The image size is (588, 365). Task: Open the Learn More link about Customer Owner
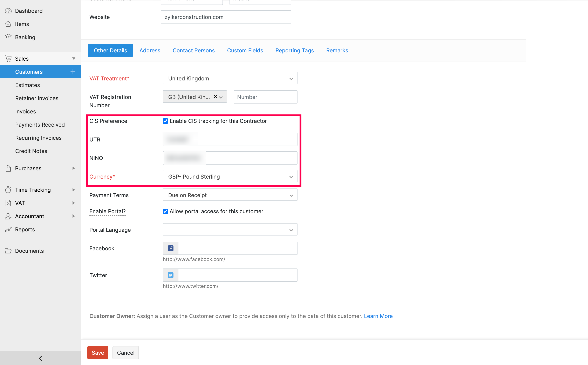(x=378, y=316)
